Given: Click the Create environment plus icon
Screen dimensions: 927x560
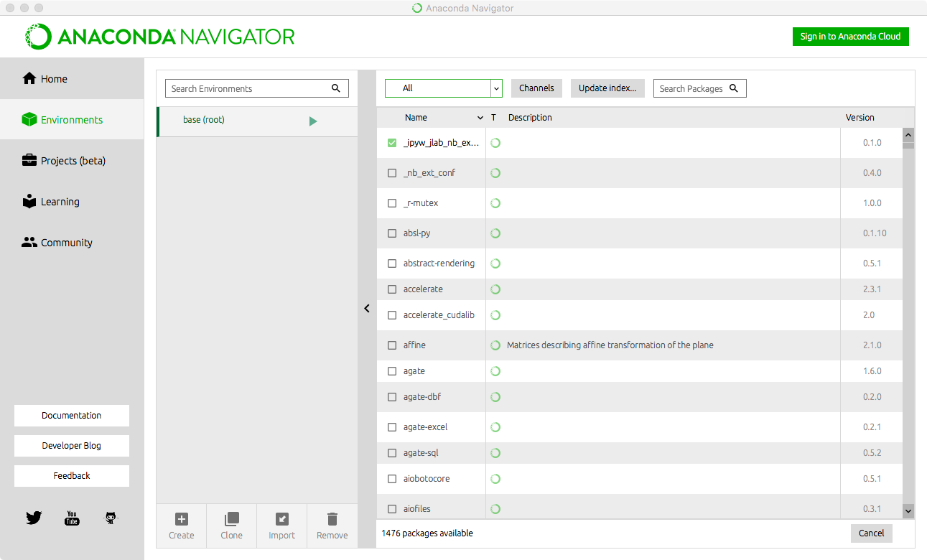Looking at the screenshot, I should (x=182, y=519).
